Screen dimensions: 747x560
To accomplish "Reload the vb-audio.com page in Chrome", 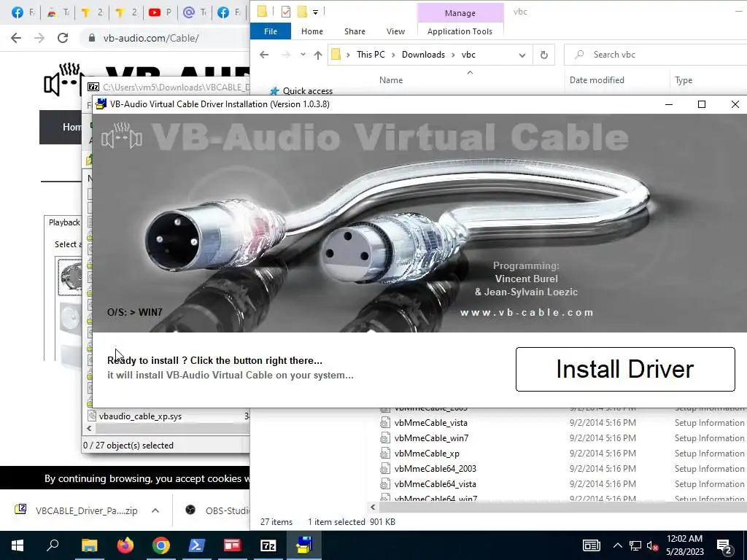I will click(x=63, y=38).
